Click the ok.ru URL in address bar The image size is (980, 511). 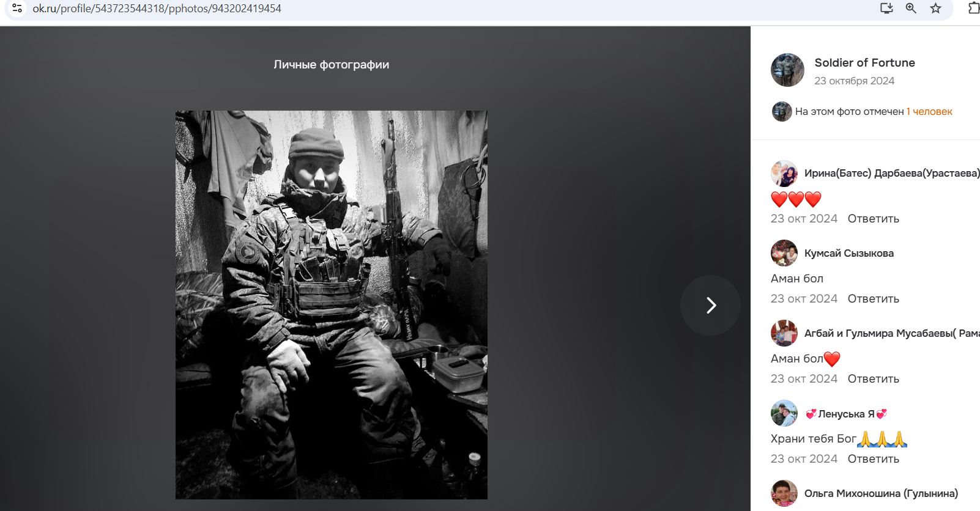tap(157, 9)
